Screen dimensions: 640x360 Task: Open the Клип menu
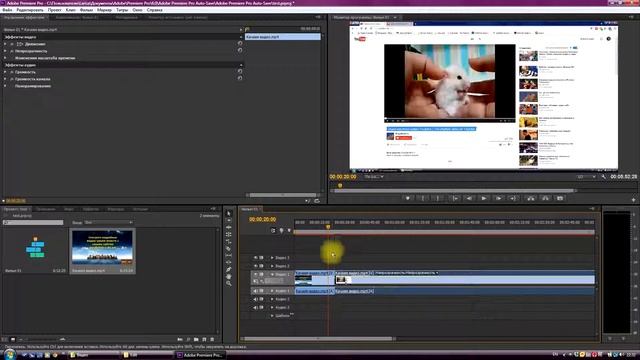[x=71, y=10]
